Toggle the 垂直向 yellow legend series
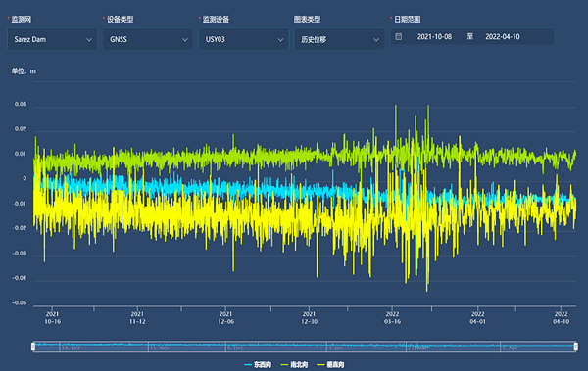588x371 pixels. pyautogui.click(x=331, y=364)
